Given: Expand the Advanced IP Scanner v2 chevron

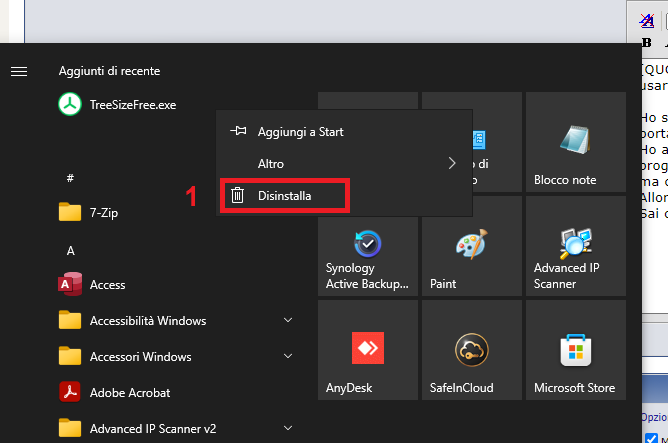Looking at the screenshot, I should click(x=288, y=428).
